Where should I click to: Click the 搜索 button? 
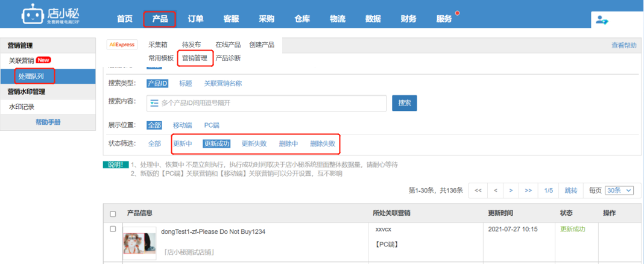click(x=405, y=103)
